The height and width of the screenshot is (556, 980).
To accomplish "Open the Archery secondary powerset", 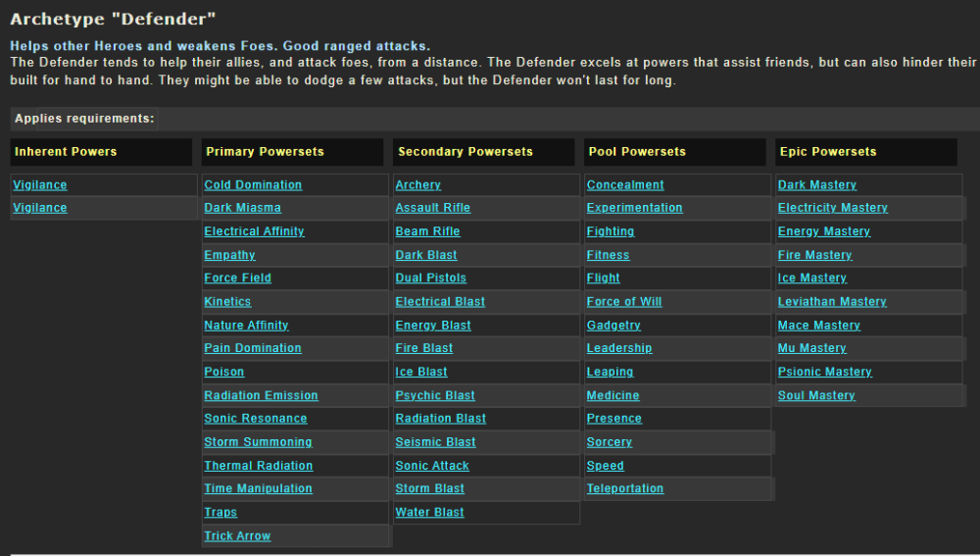I will (x=417, y=185).
